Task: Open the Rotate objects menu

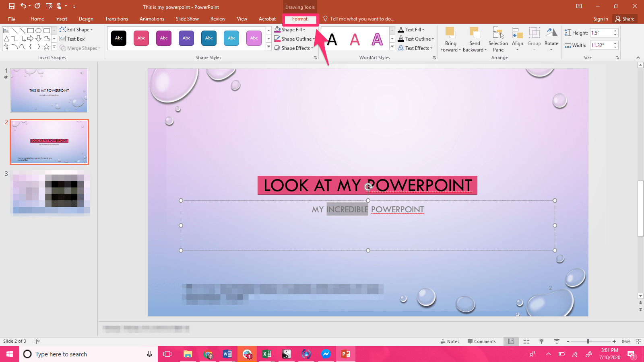Action: (x=551, y=39)
